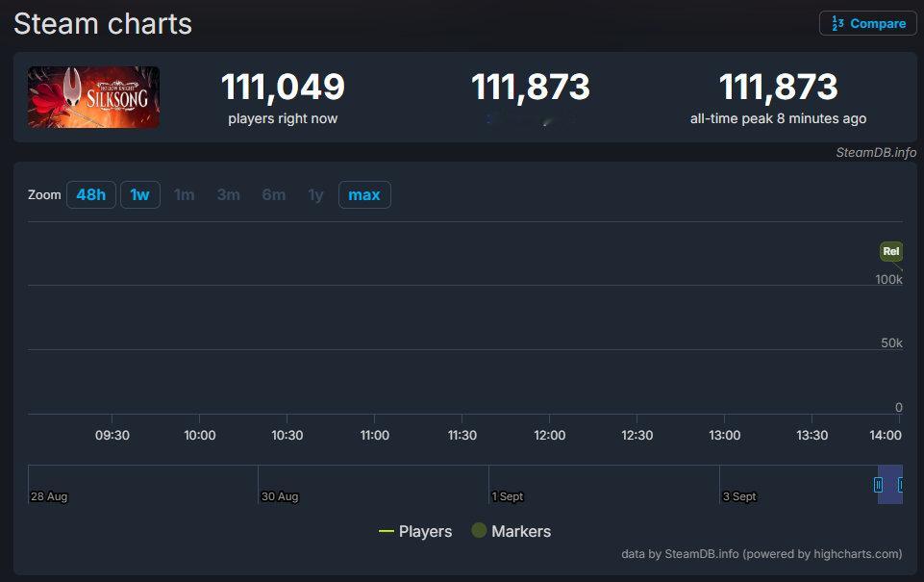Click the 30 Aug navigator date label
924x582 pixels.
(280, 496)
